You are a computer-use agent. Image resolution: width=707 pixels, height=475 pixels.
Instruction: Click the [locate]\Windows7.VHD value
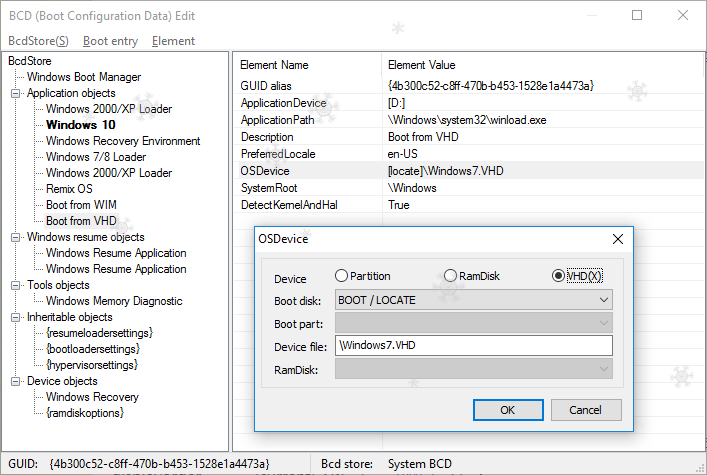pos(445,171)
